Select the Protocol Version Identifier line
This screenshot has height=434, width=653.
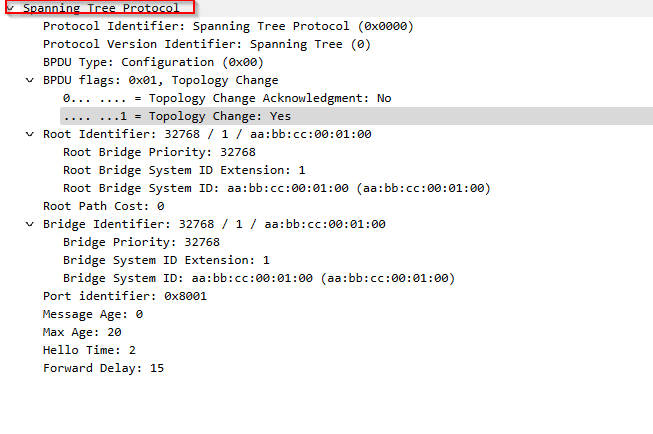pos(207,44)
